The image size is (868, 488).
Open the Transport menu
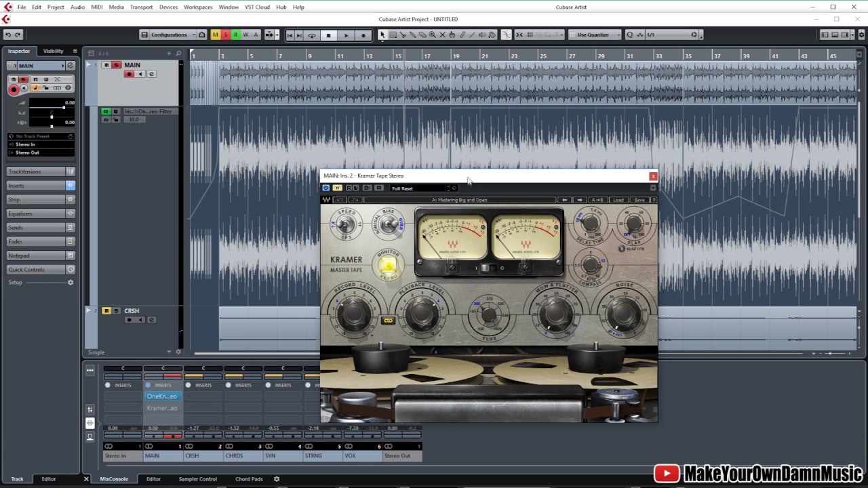point(141,7)
